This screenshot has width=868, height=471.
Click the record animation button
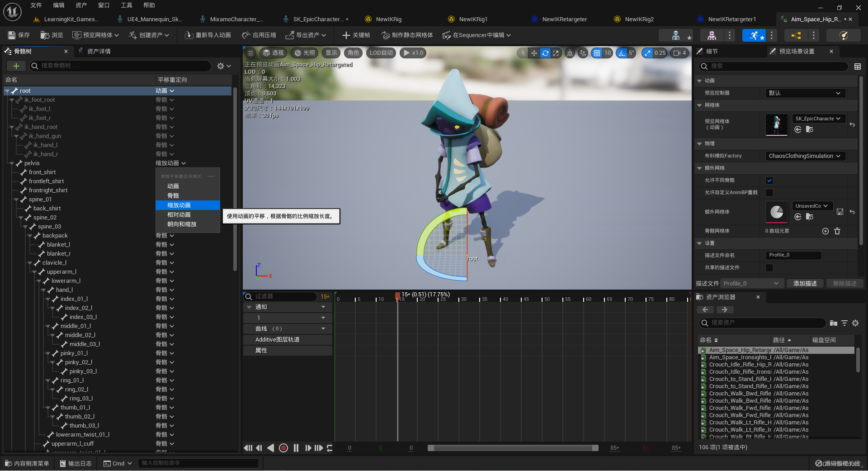tap(283, 448)
